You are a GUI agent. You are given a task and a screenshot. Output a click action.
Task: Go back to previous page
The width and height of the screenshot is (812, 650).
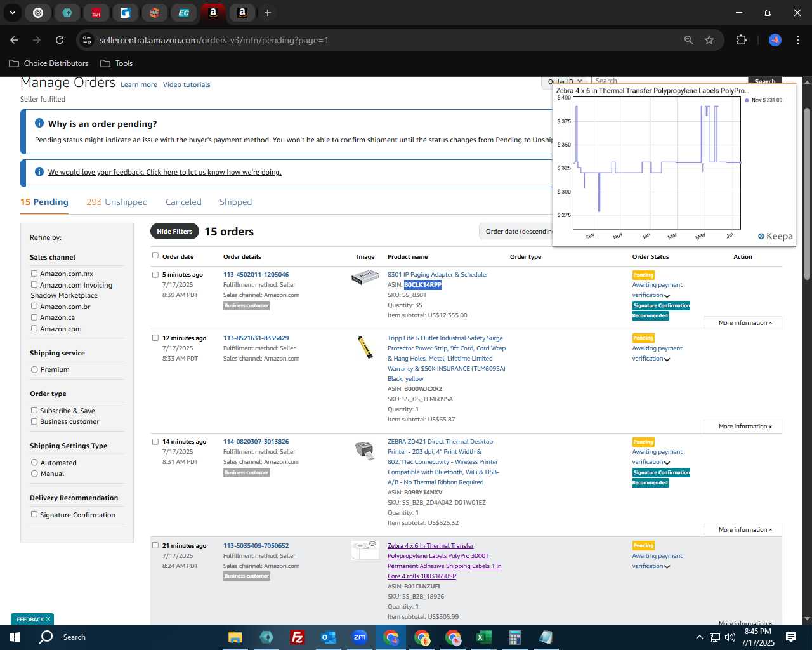coord(14,40)
